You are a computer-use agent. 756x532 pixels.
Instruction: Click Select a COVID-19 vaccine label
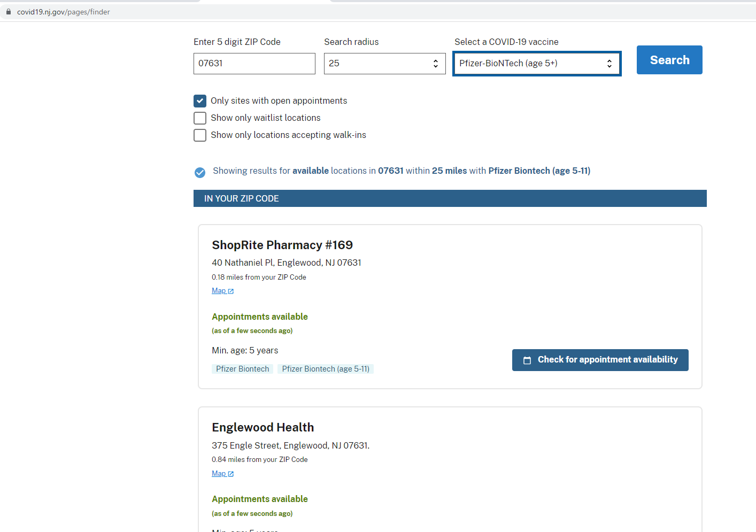(506, 42)
